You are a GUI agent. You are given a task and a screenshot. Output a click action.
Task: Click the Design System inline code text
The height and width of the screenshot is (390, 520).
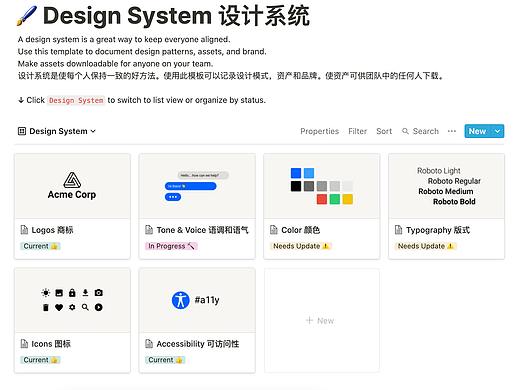click(76, 100)
